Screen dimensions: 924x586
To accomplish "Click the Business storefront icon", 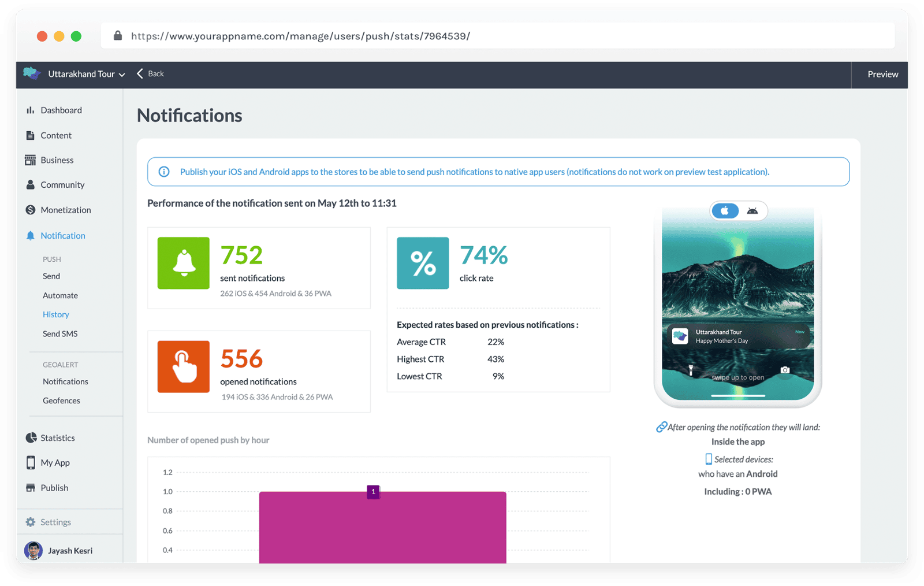I will pyautogui.click(x=30, y=160).
